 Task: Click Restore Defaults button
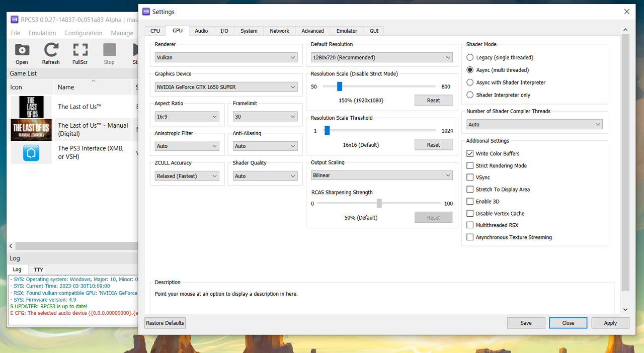165,323
